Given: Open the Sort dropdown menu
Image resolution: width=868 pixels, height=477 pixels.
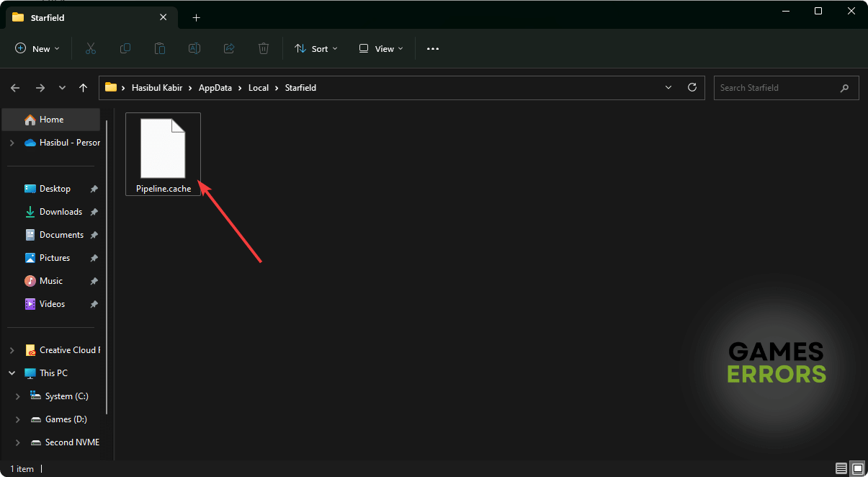Looking at the screenshot, I should pos(316,48).
